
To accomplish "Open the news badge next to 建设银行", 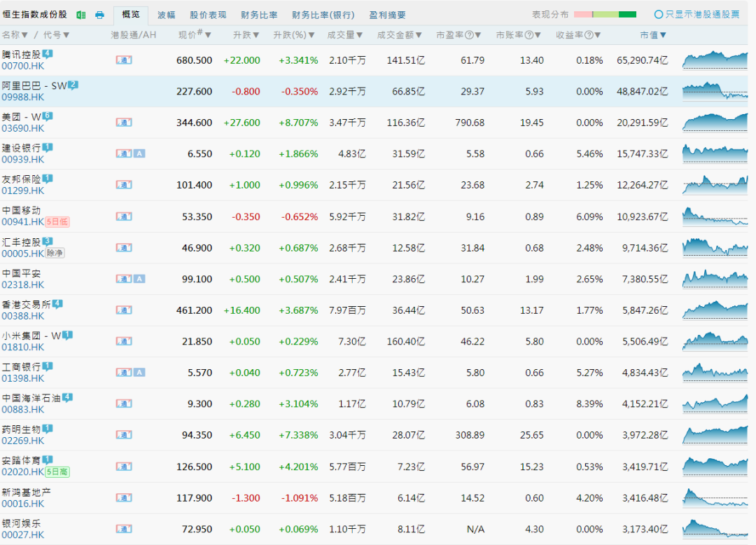I will (x=48, y=148).
